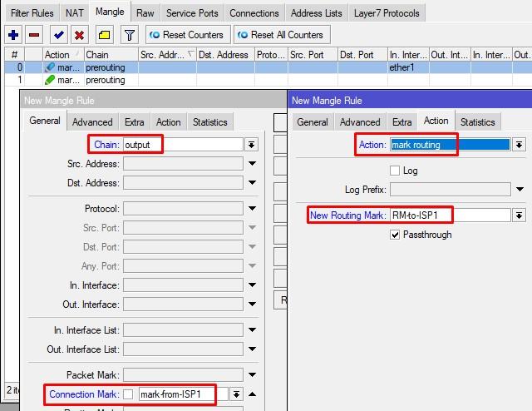This screenshot has height=411, width=532.
Task: Open Extra tab in right Mangle Rule window
Action: pos(402,122)
